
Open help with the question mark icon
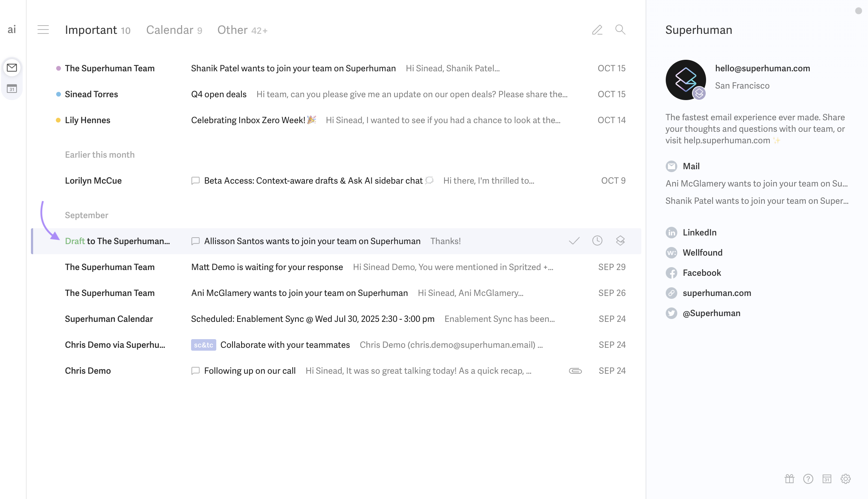click(808, 478)
